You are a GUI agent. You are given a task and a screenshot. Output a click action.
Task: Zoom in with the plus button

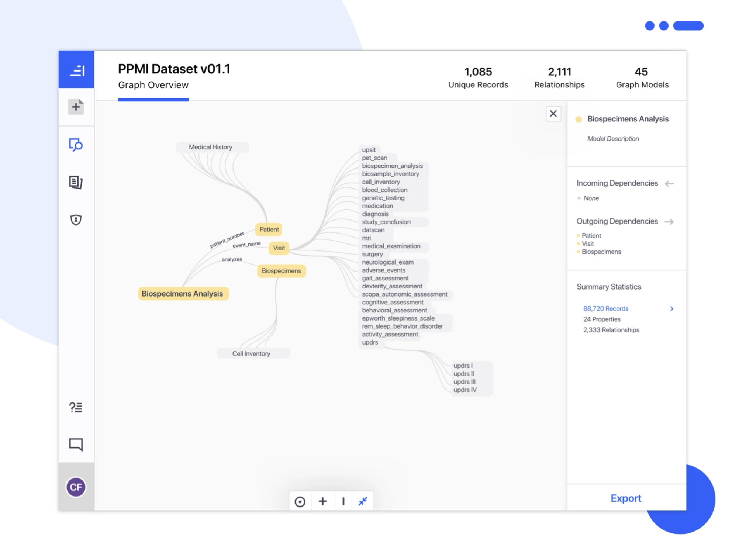[323, 501]
